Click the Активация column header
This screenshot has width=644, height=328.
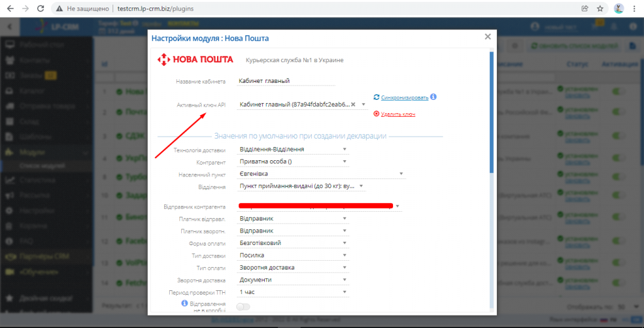click(619, 65)
